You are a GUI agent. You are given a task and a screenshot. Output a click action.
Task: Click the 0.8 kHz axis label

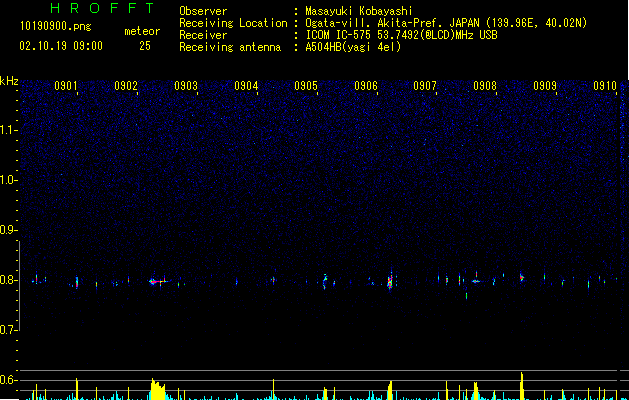click(x=8, y=280)
